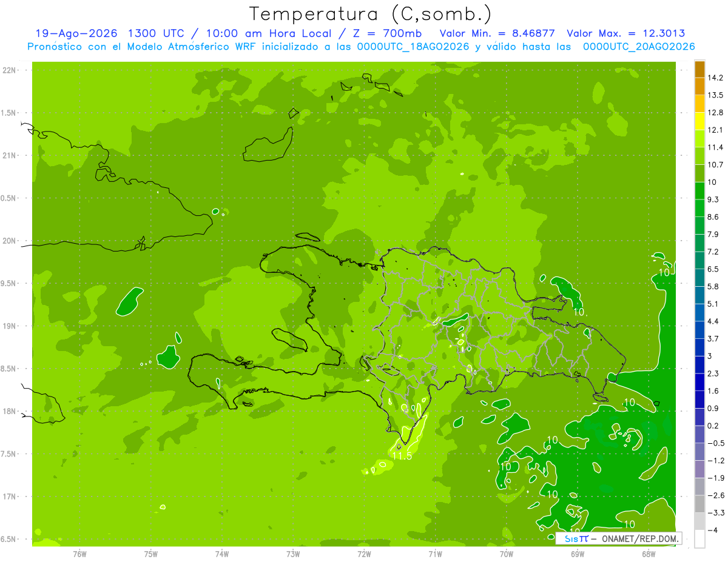The height and width of the screenshot is (562, 728).
Task: Click the "0000UTC_18AGO2026" initialization timestamp
Action: 414,47
